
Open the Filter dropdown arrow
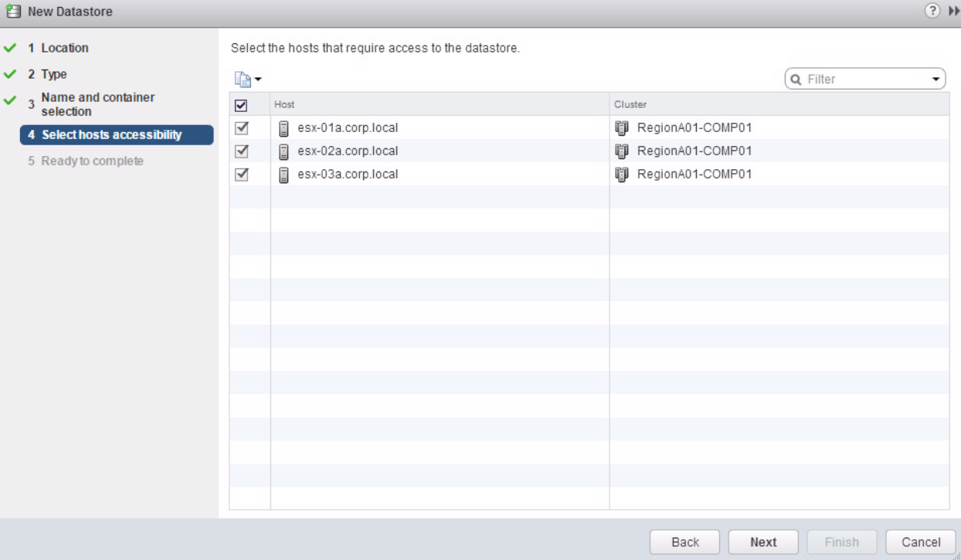[x=936, y=79]
